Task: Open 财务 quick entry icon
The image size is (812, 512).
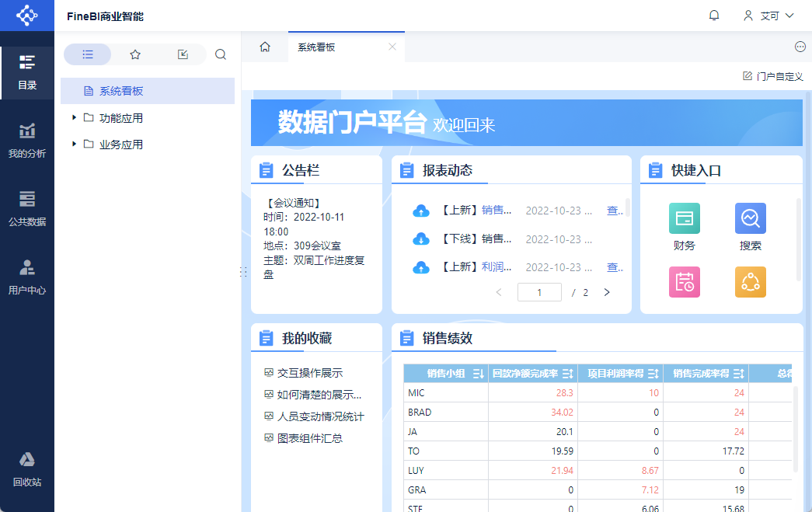Action: pyautogui.click(x=684, y=219)
